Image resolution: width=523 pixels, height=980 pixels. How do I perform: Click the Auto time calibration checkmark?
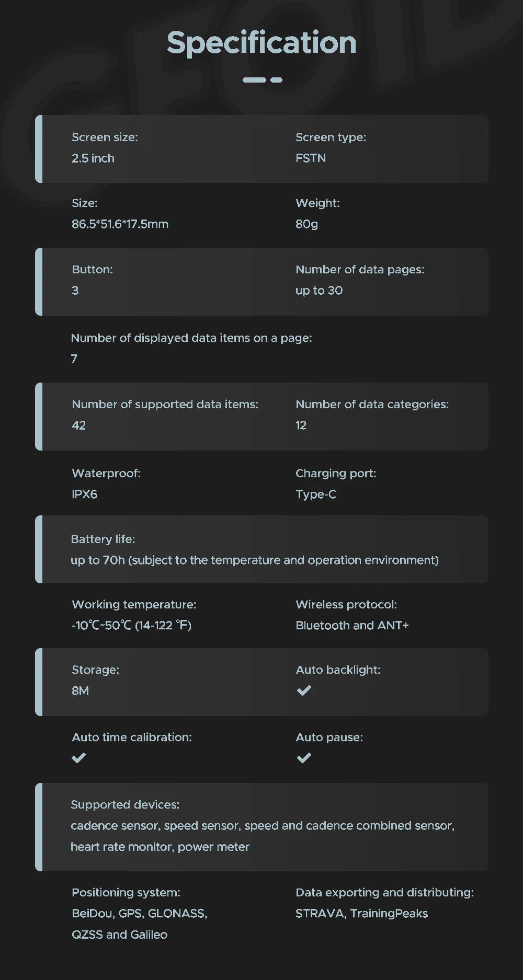(78, 758)
